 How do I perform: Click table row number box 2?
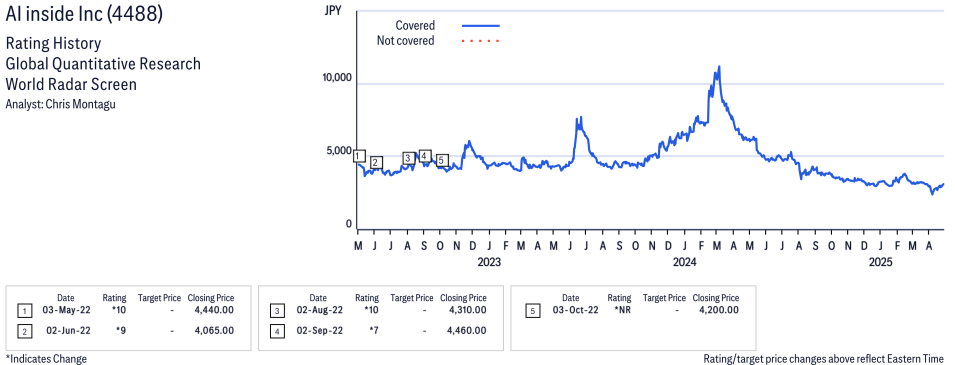pos(24,331)
